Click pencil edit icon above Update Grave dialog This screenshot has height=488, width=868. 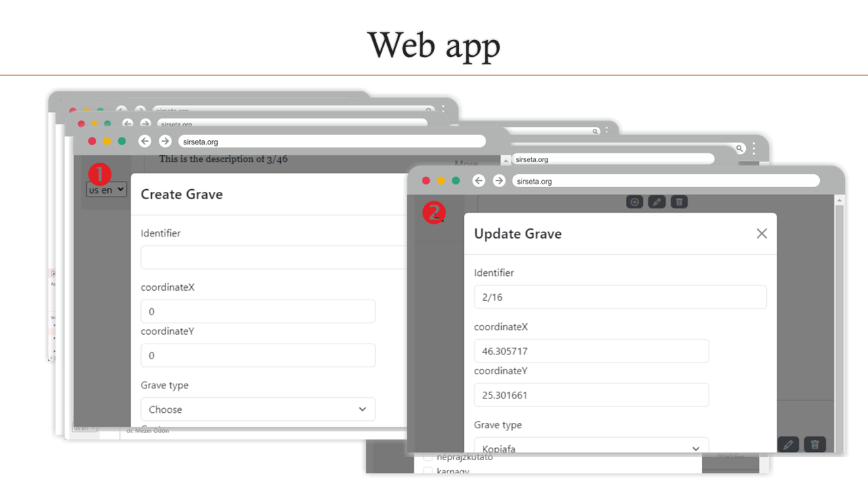coord(656,202)
